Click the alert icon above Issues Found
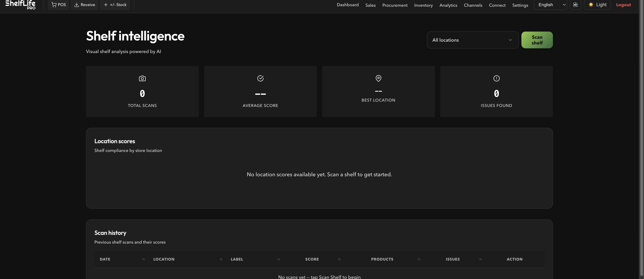This screenshot has height=279, width=644. [496, 78]
